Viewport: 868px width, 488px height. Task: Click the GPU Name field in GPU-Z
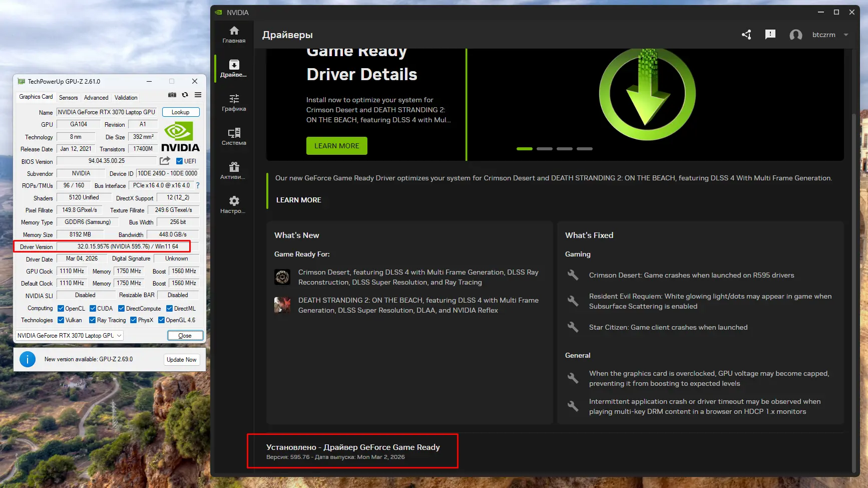[107, 112]
